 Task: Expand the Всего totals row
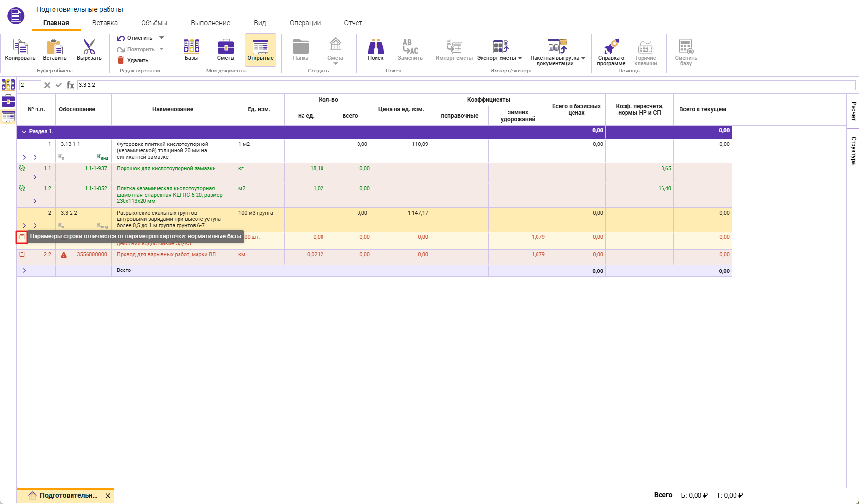pos(24,270)
